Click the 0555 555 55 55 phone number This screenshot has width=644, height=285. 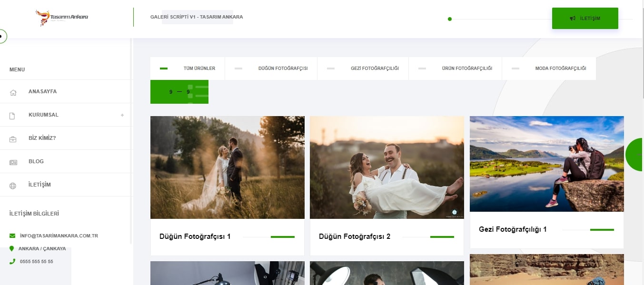[x=37, y=262]
